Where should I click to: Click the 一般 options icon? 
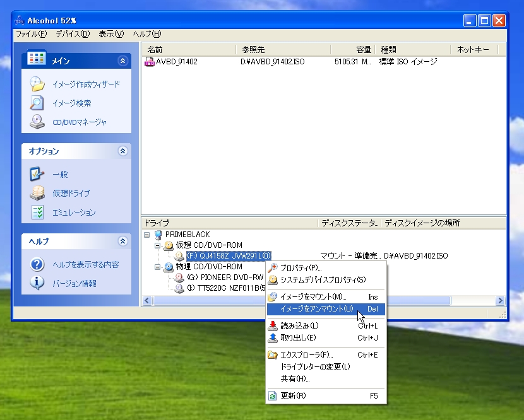37,174
